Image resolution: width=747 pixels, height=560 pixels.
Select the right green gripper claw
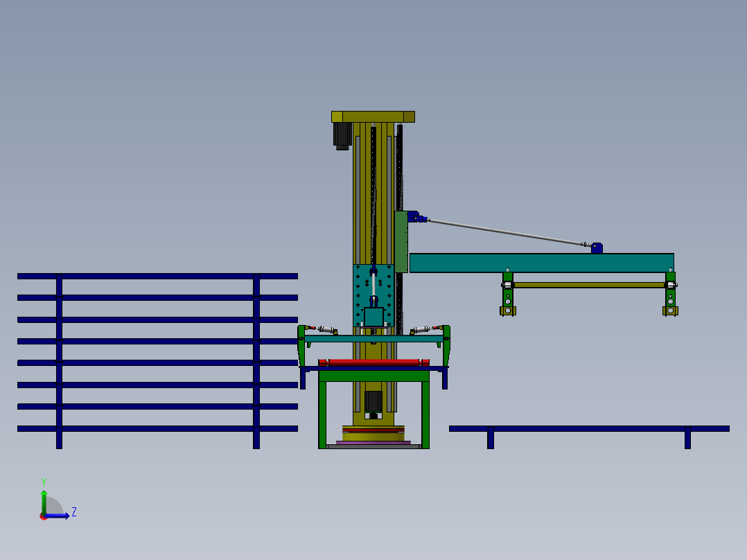pyautogui.click(x=446, y=347)
